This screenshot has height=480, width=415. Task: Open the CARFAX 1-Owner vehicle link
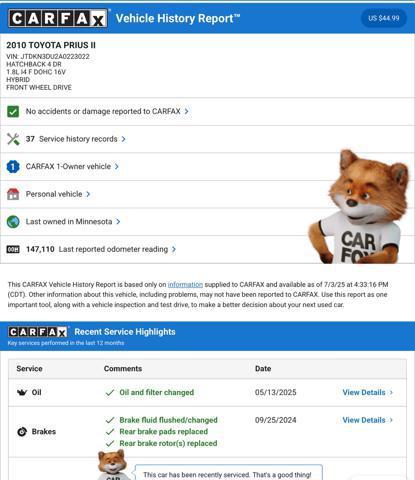[68, 166]
